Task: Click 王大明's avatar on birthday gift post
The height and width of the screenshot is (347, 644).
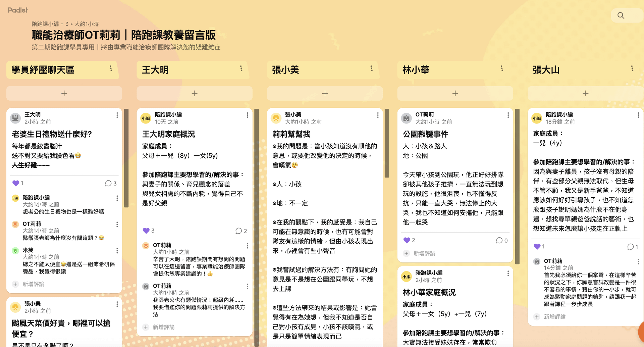Action: [x=15, y=118]
